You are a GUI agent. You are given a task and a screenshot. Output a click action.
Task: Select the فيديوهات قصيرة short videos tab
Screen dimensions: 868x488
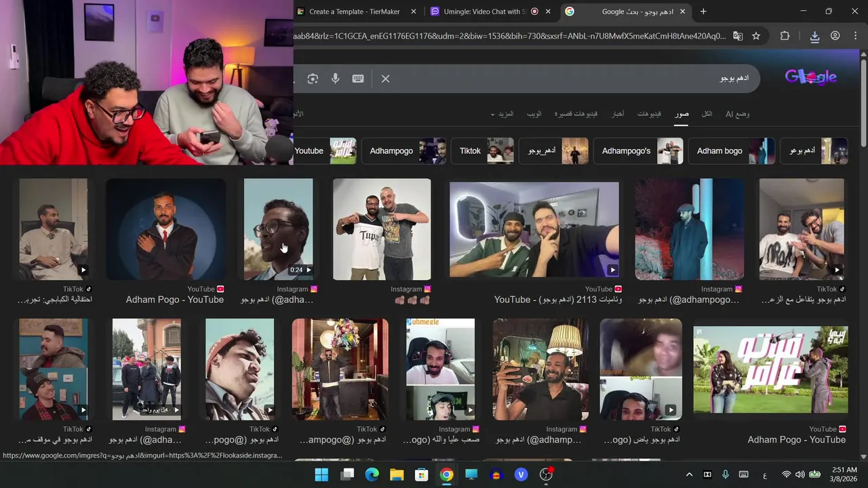pos(576,114)
